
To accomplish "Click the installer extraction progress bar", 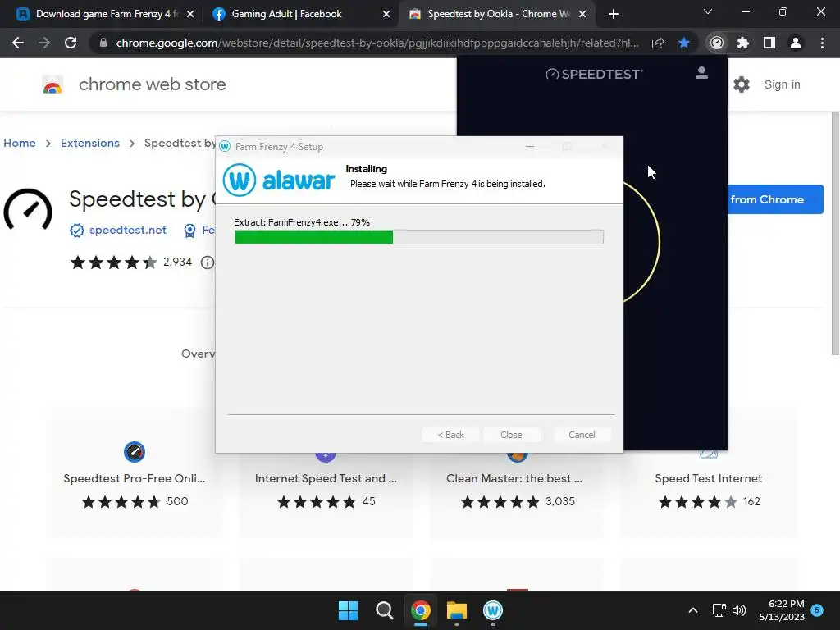I will point(419,237).
